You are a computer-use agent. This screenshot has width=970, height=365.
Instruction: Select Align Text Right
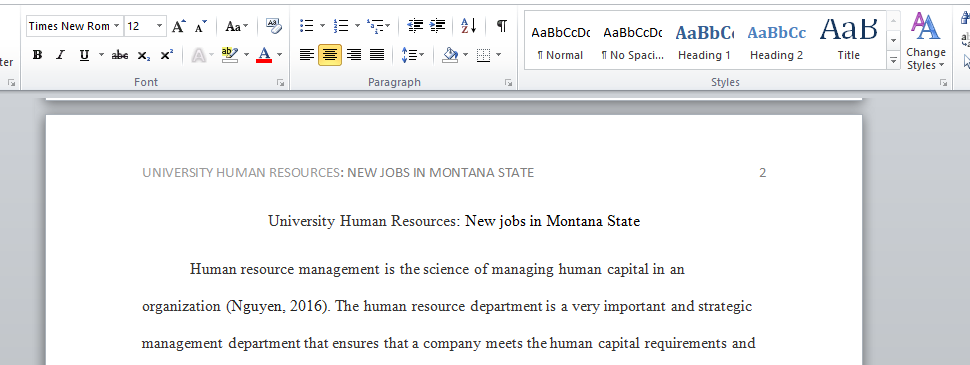pos(353,55)
